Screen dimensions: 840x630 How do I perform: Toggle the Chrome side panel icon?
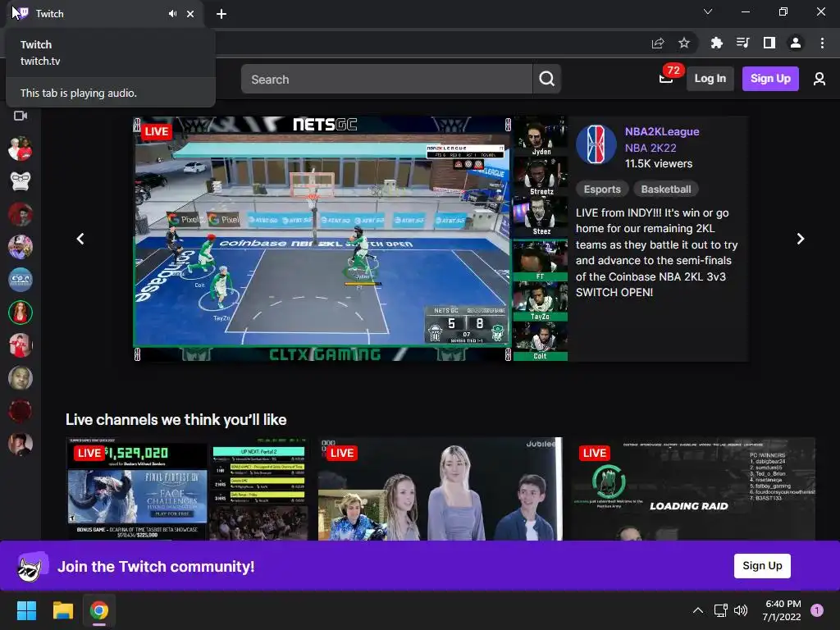769,43
